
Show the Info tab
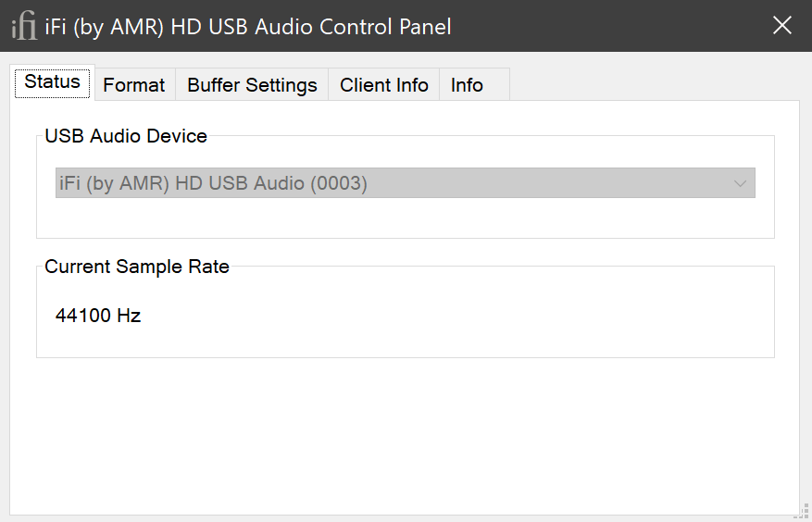(467, 85)
